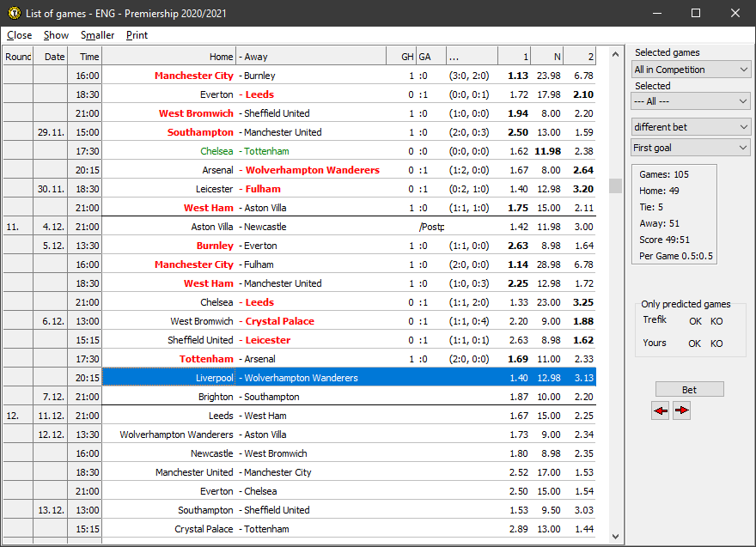
Task: Click the scrollbar up arrow
Action: pos(615,54)
